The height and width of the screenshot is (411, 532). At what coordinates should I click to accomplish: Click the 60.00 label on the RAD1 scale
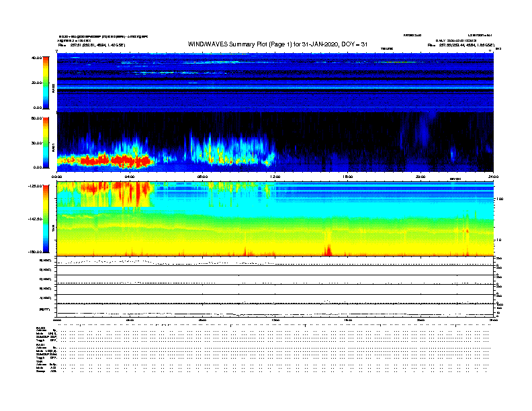tap(36, 118)
